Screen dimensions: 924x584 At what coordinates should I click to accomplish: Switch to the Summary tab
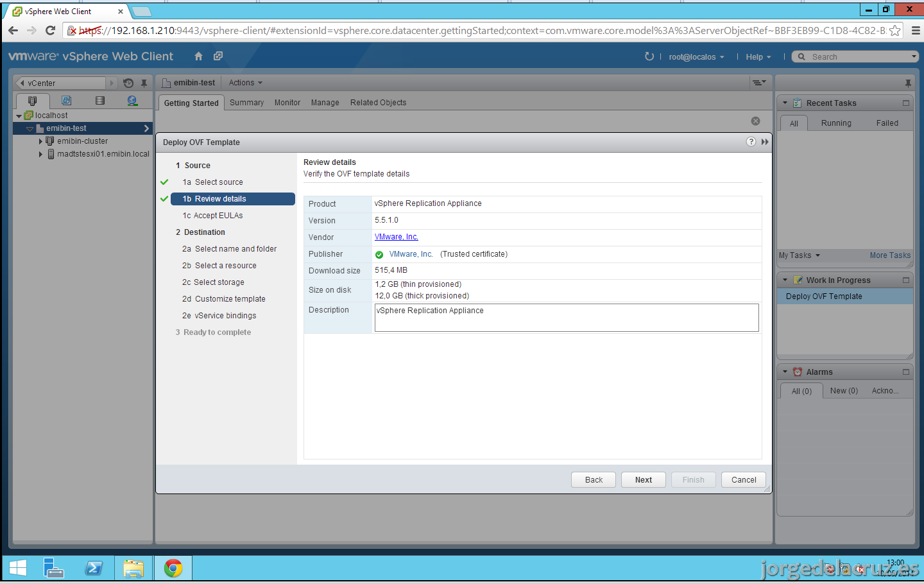(x=246, y=103)
